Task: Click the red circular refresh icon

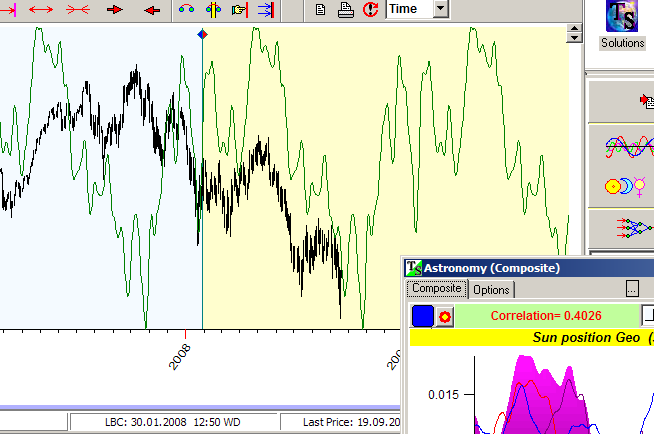Action: [x=370, y=10]
